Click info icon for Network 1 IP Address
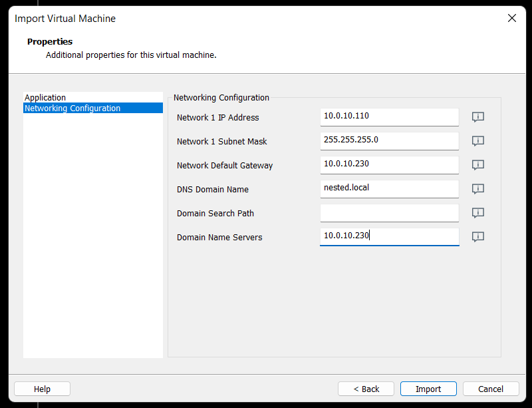Image resolution: width=532 pixels, height=408 pixels. click(477, 117)
